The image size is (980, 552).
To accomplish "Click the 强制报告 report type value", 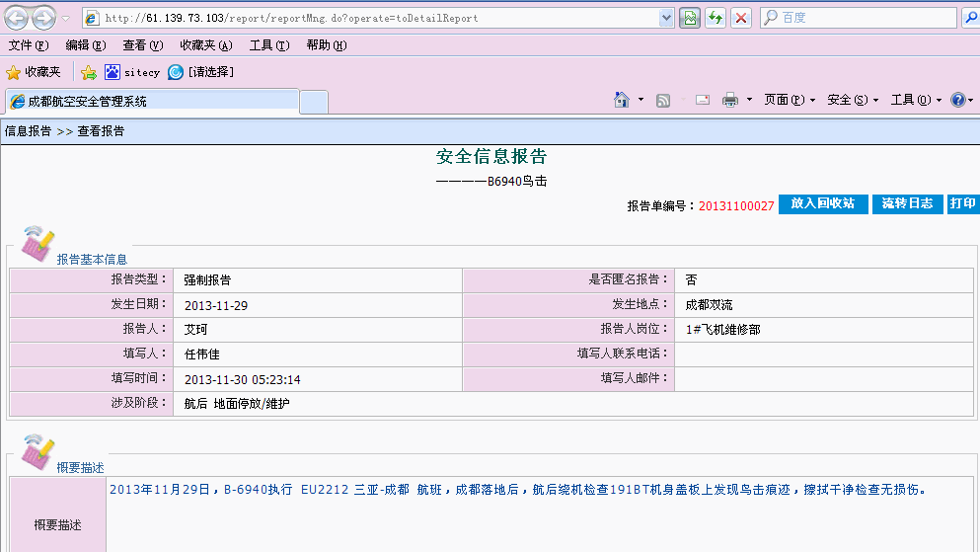I will click(207, 280).
